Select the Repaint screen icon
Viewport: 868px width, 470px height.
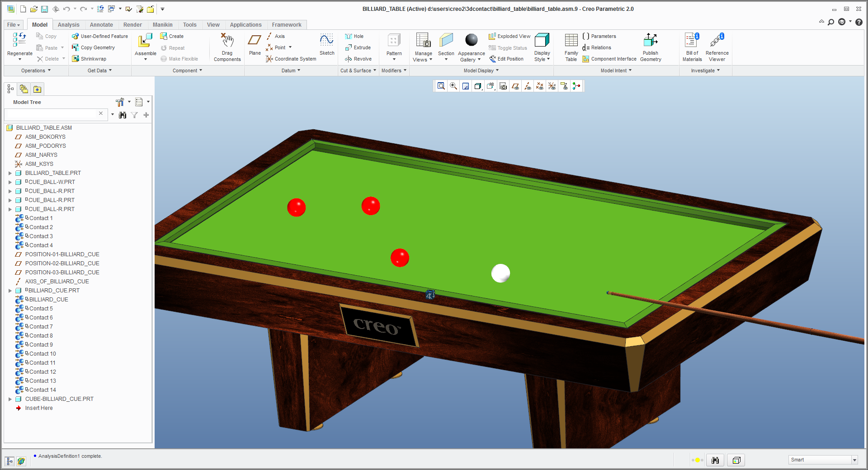(x=466, y=86)
